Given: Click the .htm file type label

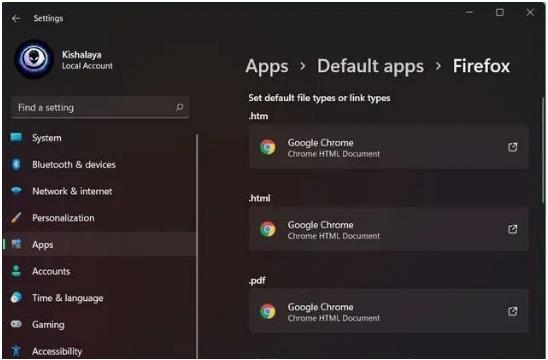Looking at the screenshot, I should tap(258, 116).
